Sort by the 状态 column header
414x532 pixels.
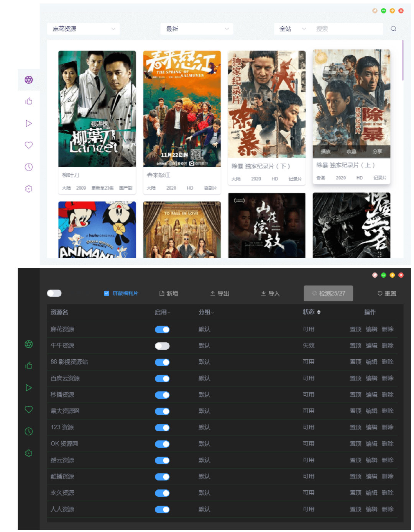pos(311,312)
